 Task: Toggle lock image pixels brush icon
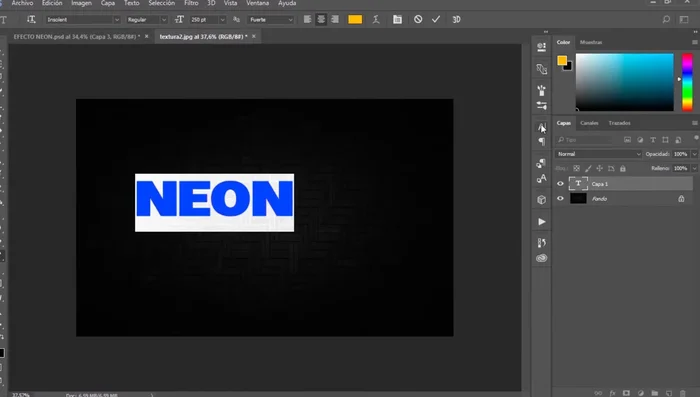tap(588, 168)
